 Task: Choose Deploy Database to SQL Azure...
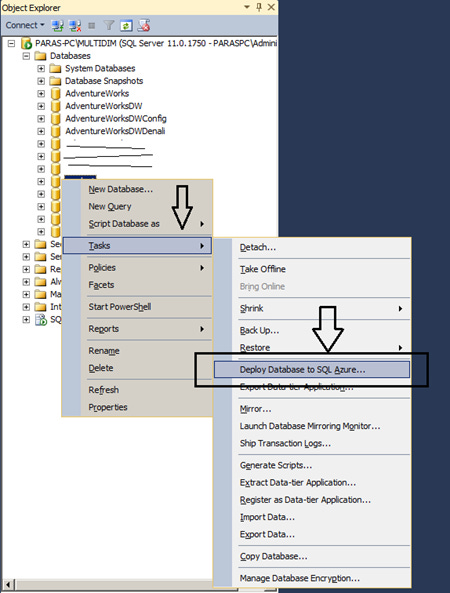[x=312, y=369]
